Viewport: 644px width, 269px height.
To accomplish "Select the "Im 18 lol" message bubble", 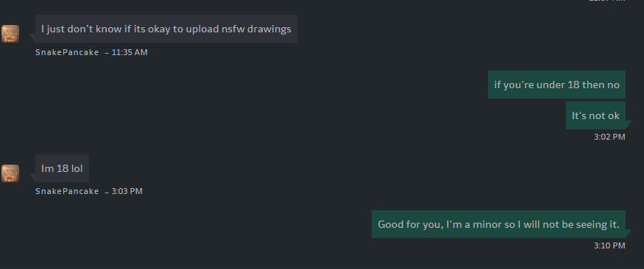I will (x=62, y=168).
